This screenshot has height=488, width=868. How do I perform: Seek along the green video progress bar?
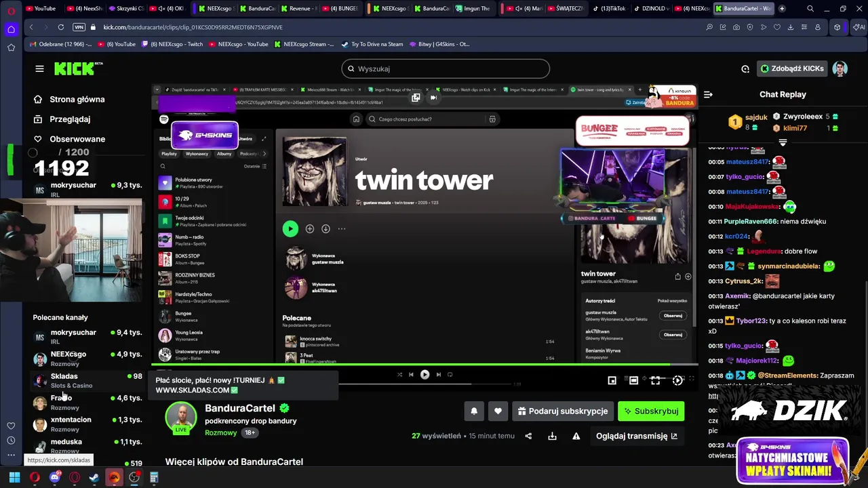click(x=425, y=365)
